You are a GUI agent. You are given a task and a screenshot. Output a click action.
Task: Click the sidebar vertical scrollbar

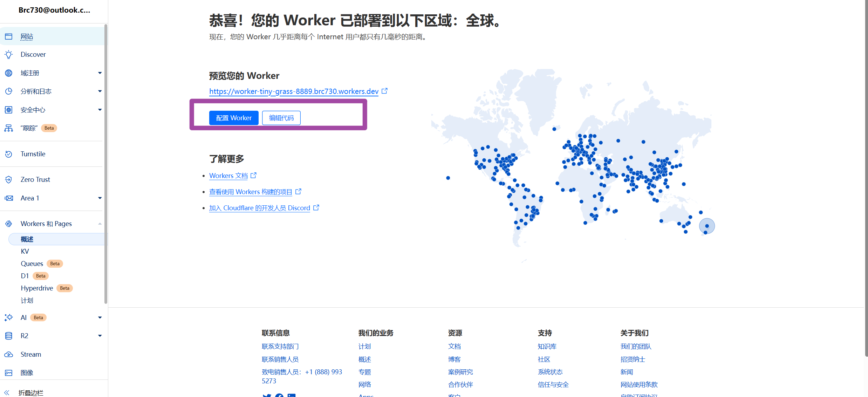[x=106, y=164]
